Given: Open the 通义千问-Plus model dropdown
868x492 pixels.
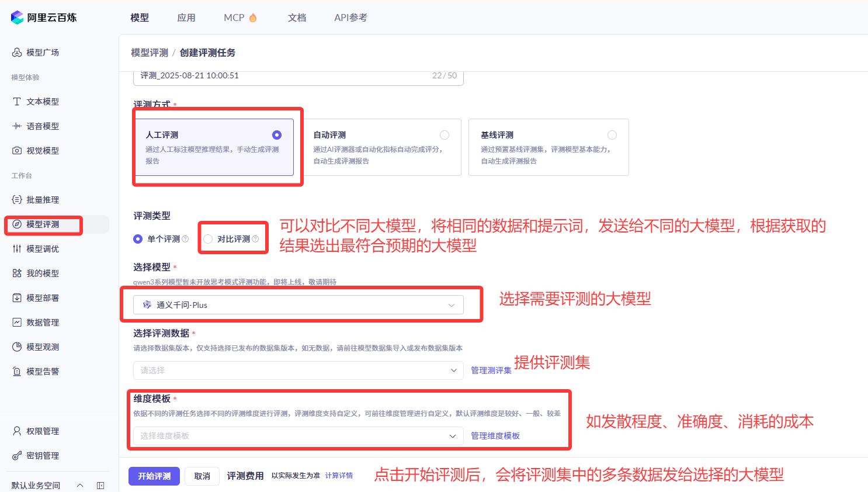Looking at the screenshot, I should [x=298, y=305].
